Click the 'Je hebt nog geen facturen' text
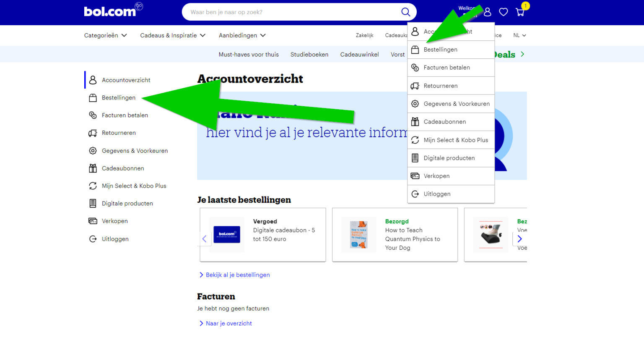The height and width of the screenshot is (338, 644). [233, 308]
